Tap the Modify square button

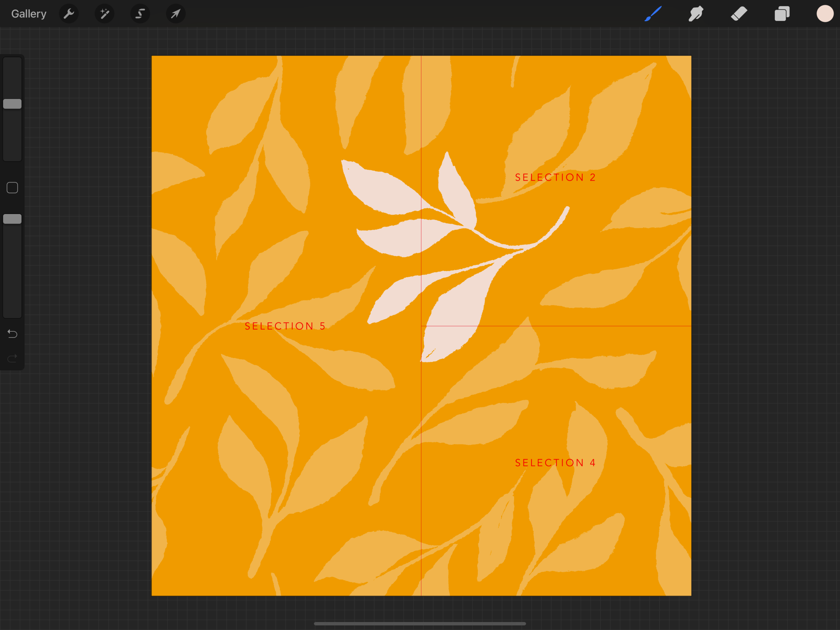click(12, 188)
